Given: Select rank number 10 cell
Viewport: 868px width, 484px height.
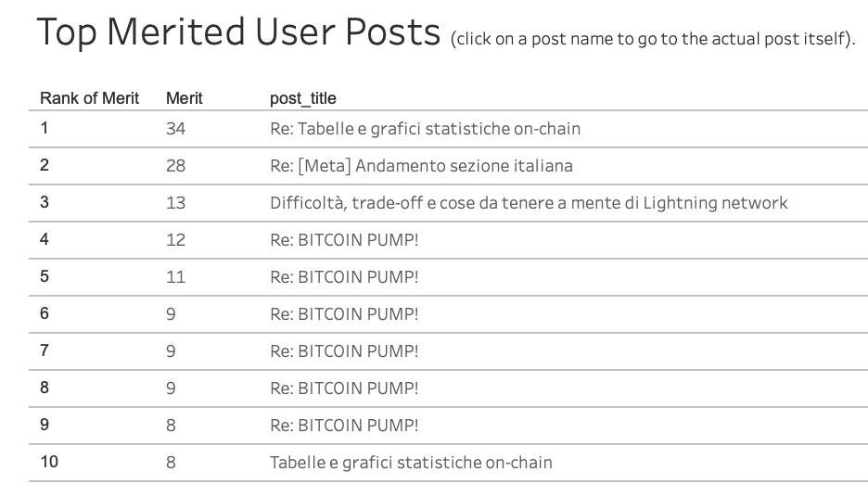Looking at the screenshot, I should [49, 462].
